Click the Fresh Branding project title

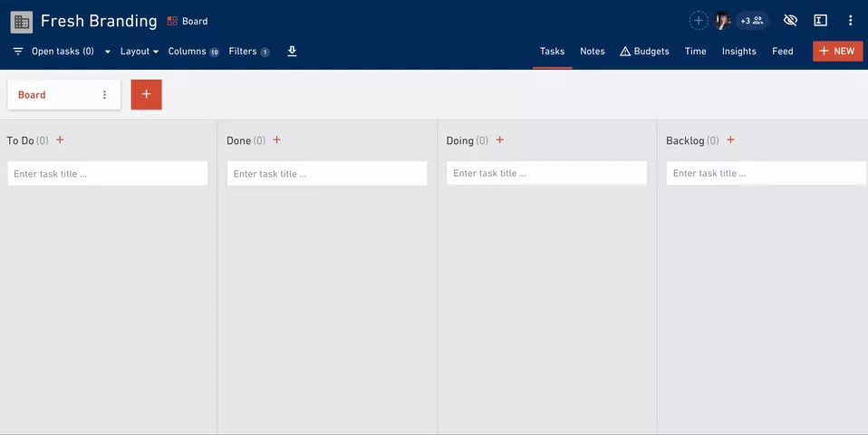coord(99,21)
